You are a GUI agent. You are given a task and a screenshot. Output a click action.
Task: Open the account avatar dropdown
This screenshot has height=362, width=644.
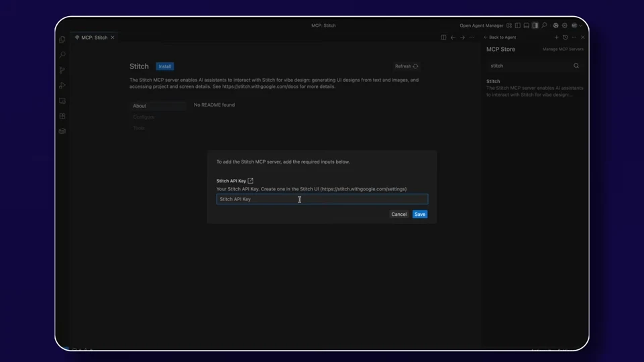click(577, 25)
